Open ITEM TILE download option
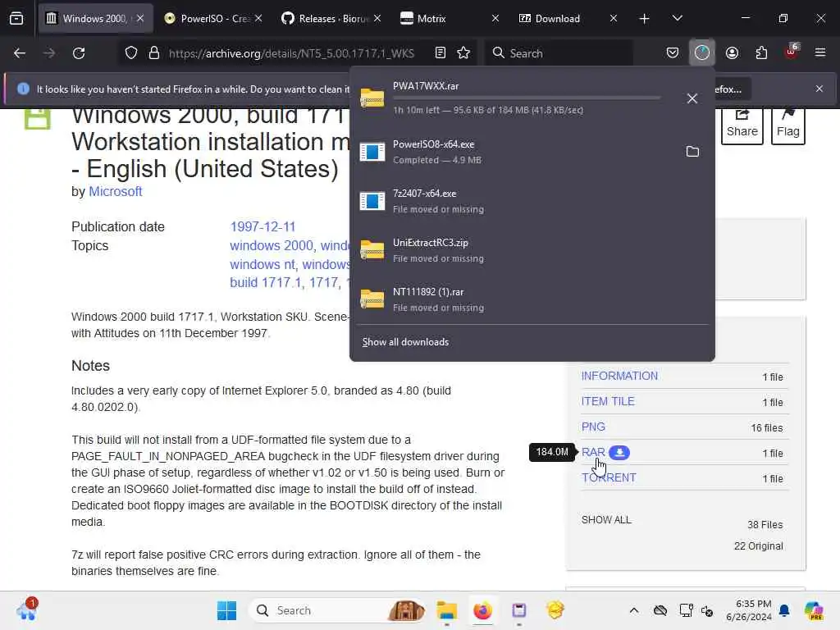This screenshot has height=630, width=840. click(x=608, y=402)
